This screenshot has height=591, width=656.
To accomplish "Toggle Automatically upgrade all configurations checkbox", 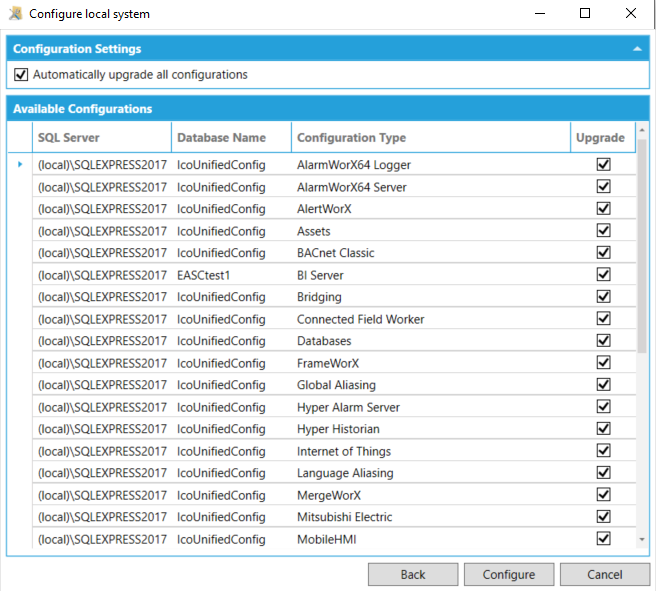I will (21, 74).
